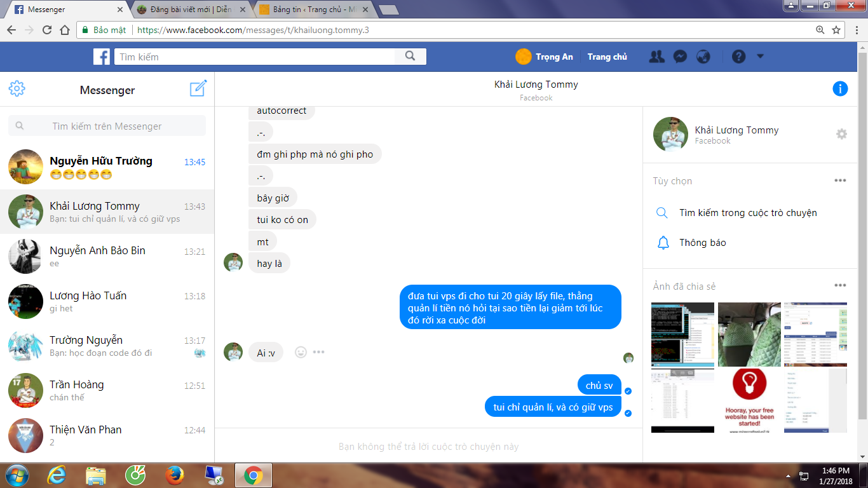Open the more actions dots next to 'Ai :v'
868x488 pixels.
[x=319, y=352]
